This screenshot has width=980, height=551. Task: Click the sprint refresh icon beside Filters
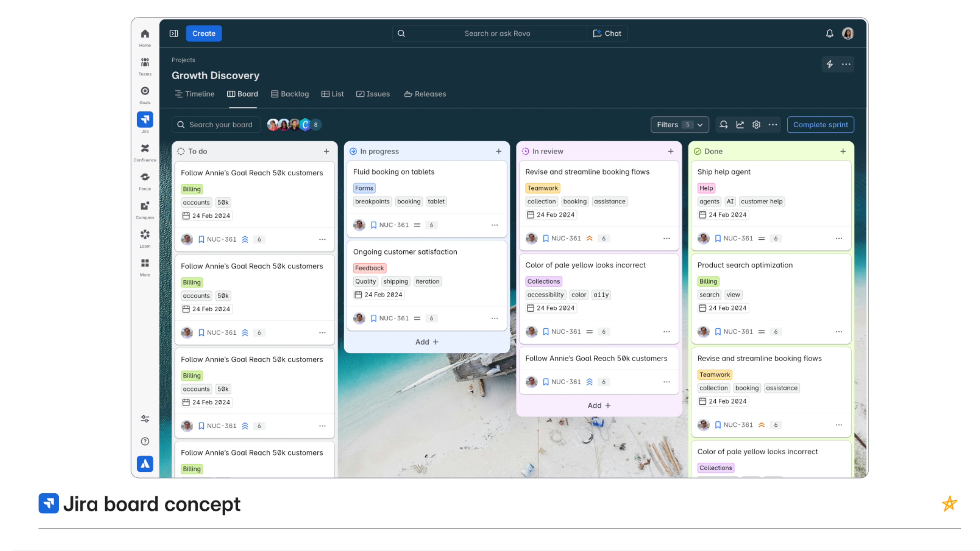pos(724,124)
